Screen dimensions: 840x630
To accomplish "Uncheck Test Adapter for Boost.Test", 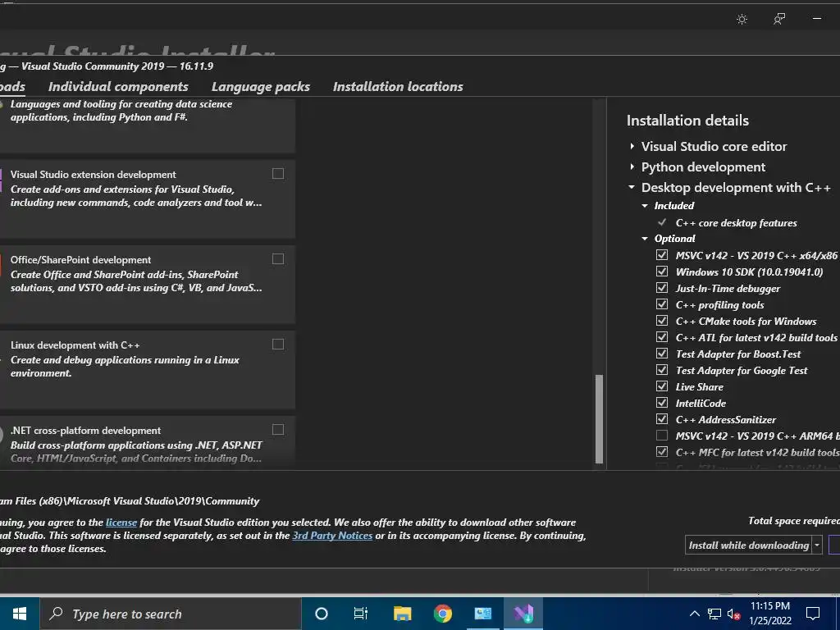I will tap(662, 354).
